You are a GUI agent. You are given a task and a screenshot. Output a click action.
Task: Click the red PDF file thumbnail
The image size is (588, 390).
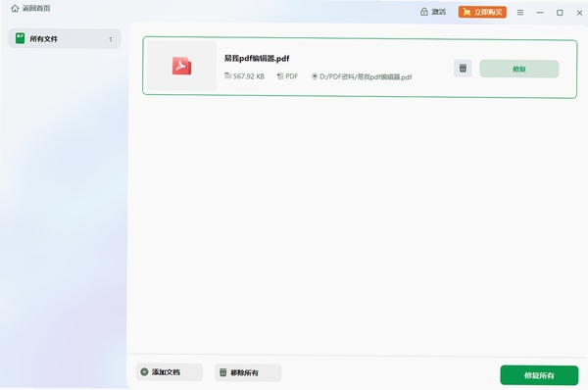[181, 66]
